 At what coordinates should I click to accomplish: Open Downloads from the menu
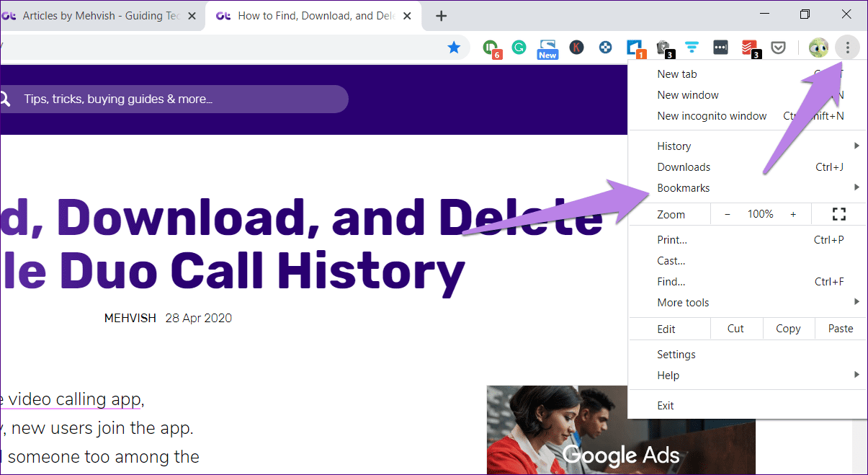click(748, 167)
